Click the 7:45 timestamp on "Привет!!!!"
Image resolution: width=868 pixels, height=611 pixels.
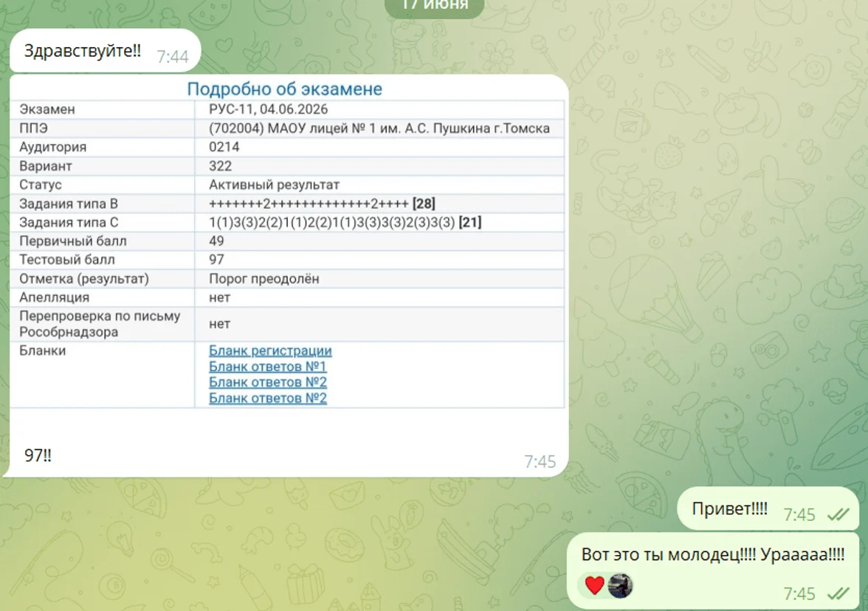799,515
